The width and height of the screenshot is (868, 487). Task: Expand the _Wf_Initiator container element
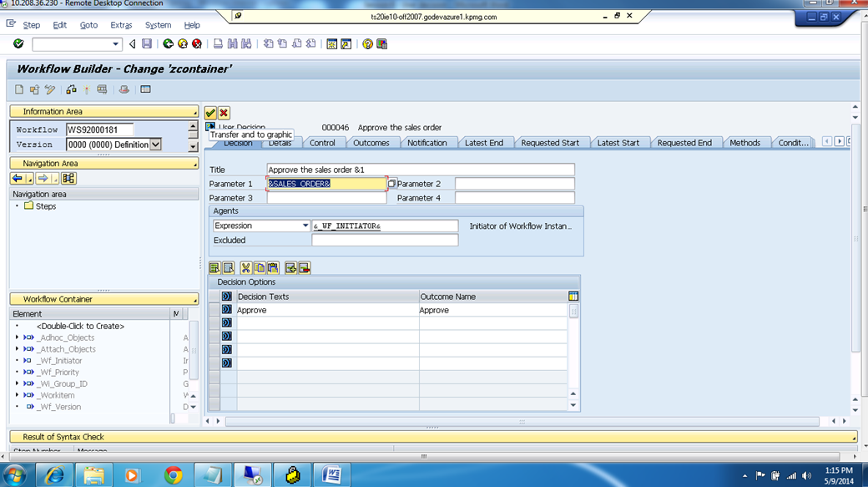tap(18, 360)
